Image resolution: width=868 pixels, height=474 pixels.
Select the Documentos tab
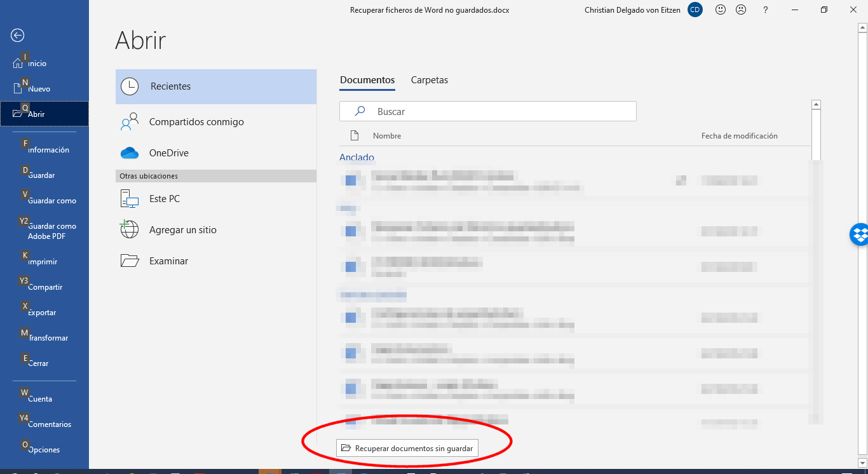pos(367,80)
